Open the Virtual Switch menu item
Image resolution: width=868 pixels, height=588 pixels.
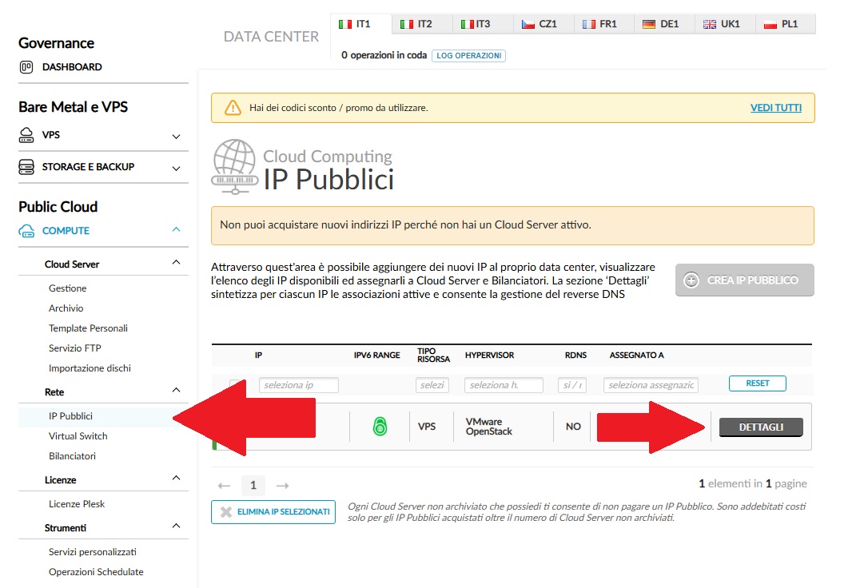78,436
